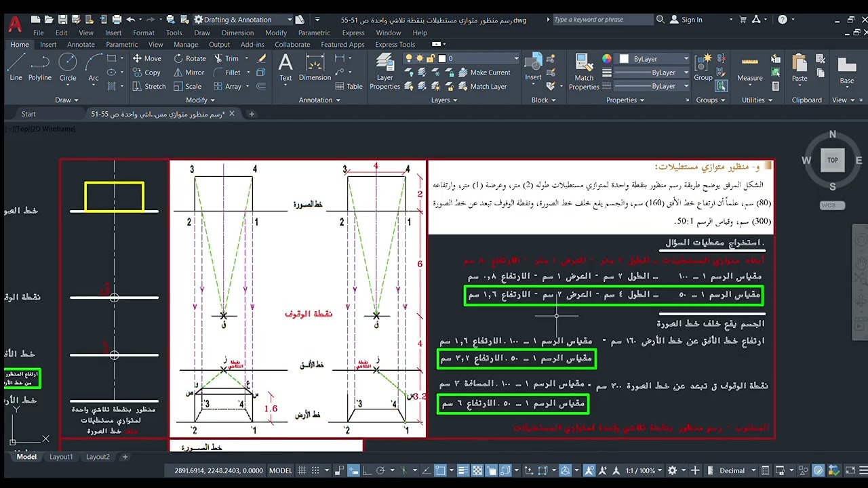Open the Parametric ribbon tab

pyautogui.click(x=121, y=45)
